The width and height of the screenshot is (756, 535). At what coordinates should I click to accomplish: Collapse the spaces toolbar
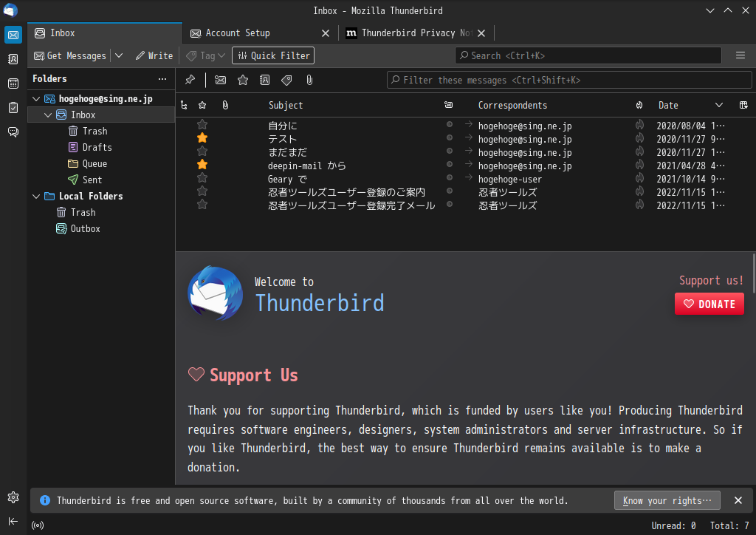pos(13,521)
